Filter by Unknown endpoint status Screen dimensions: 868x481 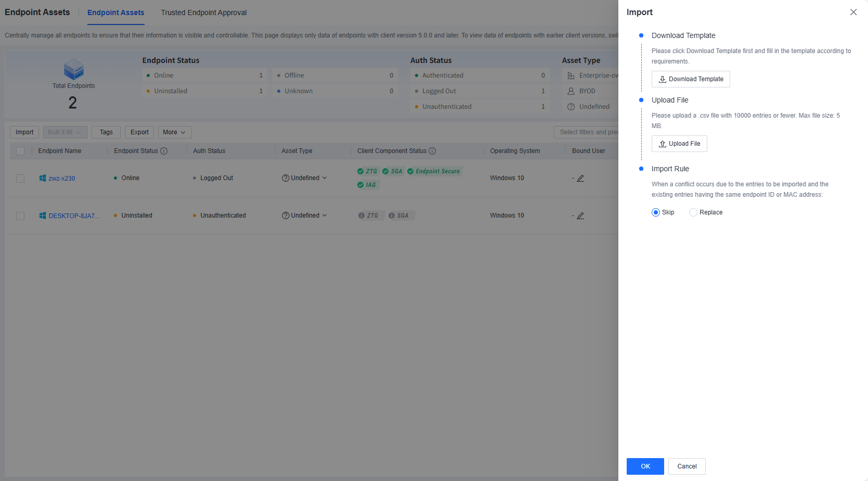click(x=335, y=91)
